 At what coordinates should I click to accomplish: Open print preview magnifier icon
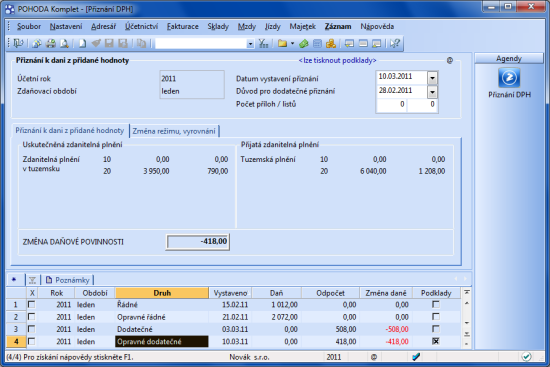point(64,44)
